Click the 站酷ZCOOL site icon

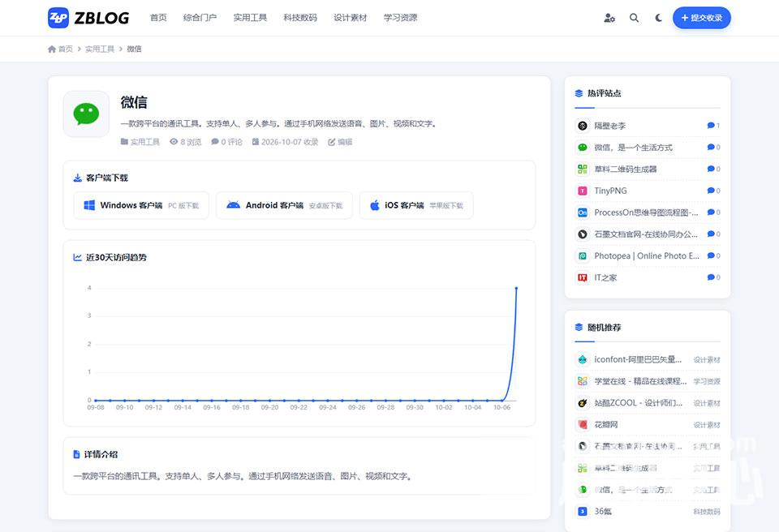(583, 403)
